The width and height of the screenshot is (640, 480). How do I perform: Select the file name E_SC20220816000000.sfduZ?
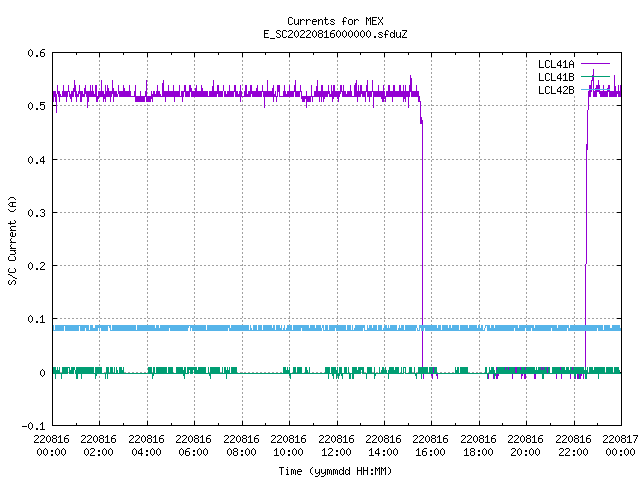coord(335,34)
